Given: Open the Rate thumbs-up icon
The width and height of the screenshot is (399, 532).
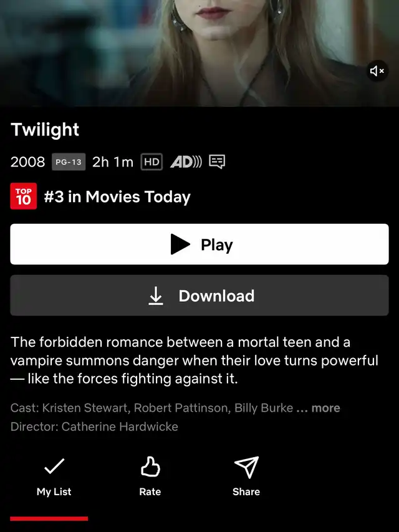Looking at the screenshot, I should coord(150,467).
